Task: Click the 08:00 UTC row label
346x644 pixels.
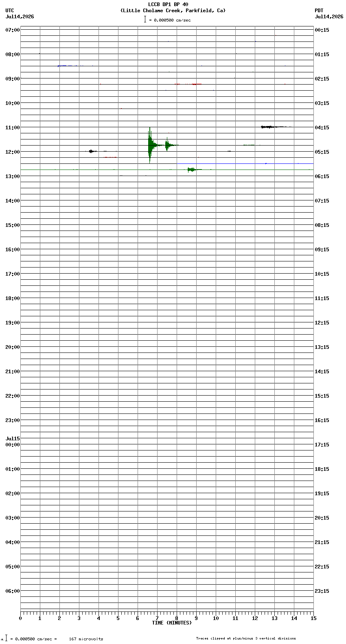Action: [x=12, y=54]
